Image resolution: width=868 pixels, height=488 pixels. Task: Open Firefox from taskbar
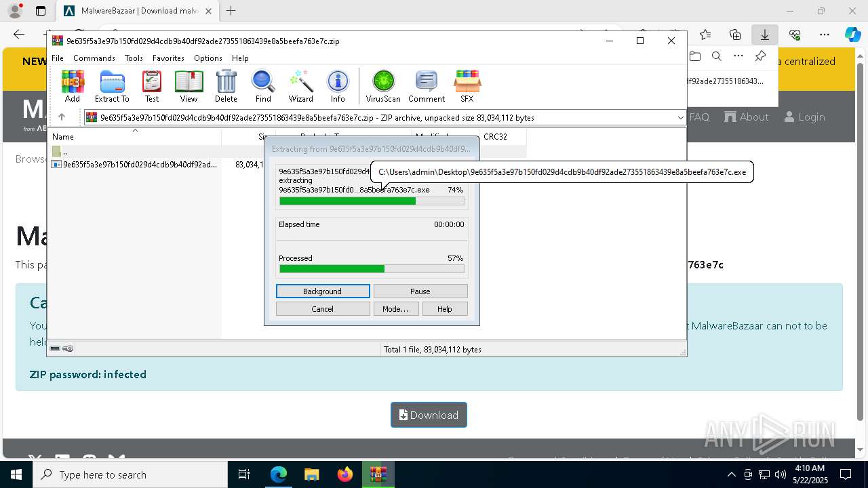point(345,474)
